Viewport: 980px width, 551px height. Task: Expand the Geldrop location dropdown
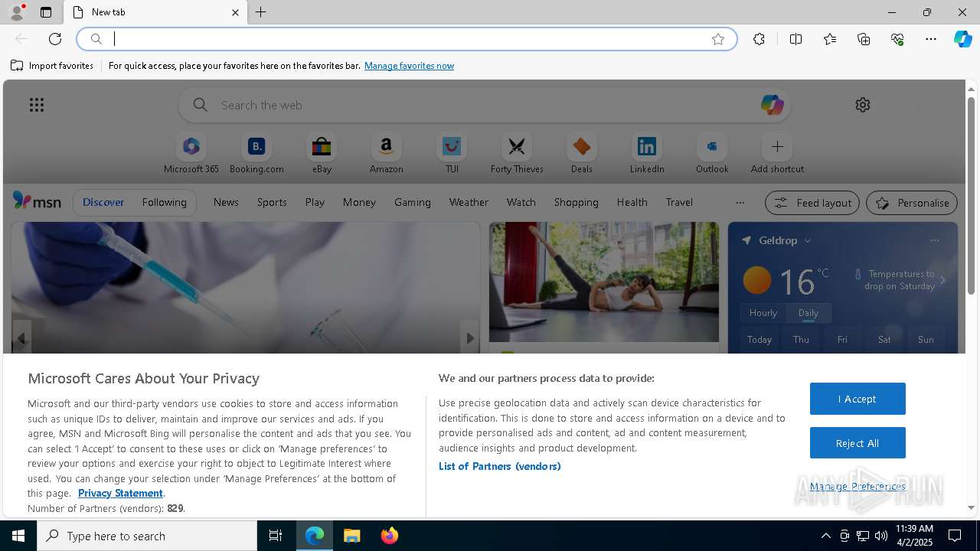[x=808, y=240]
